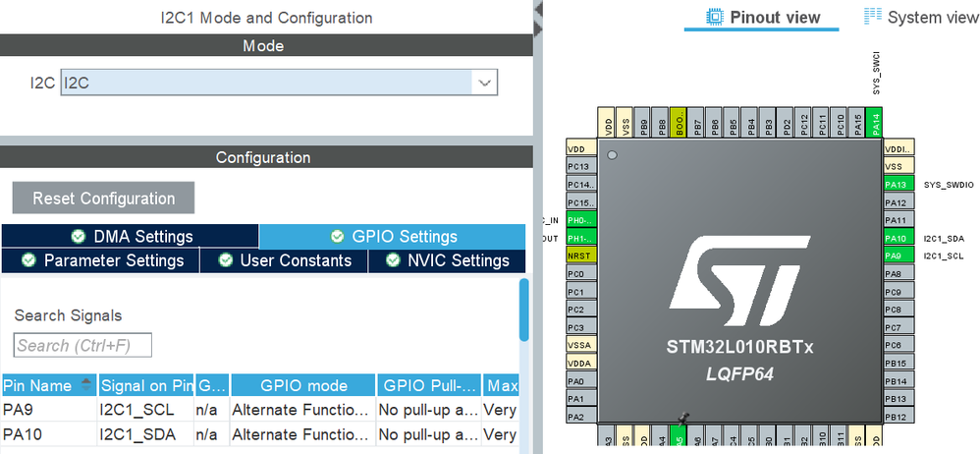Click pin PC3 on the chip
The width and height of the screenshot is (980, 454).
[x=581, y=327]
